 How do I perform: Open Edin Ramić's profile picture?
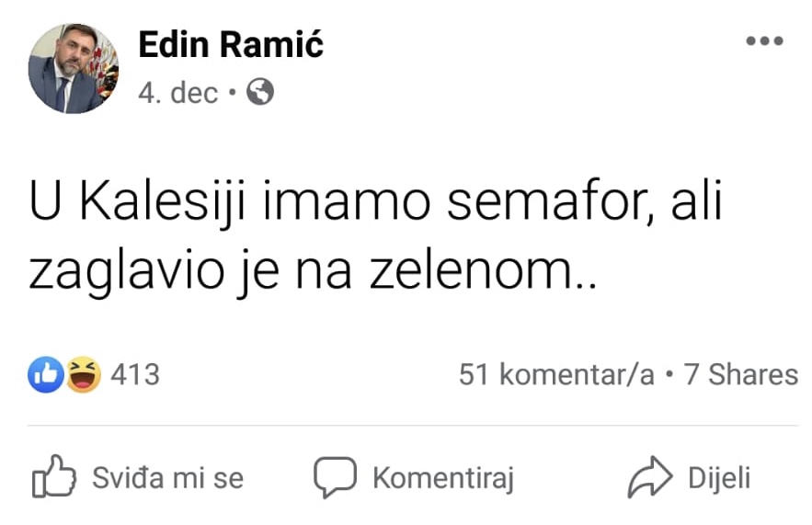click(x=74, y=68)
